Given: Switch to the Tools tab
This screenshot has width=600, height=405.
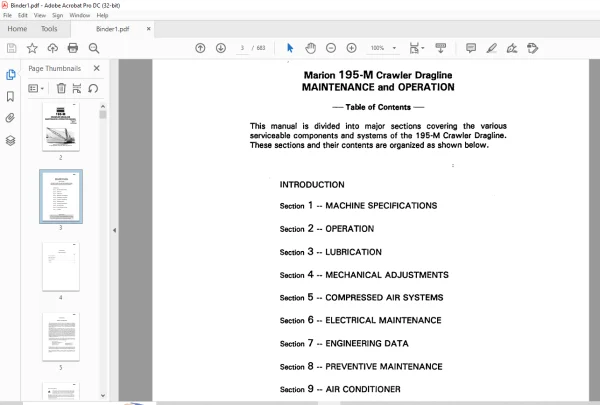Looking at the screenshot, I should pos(49,29).
